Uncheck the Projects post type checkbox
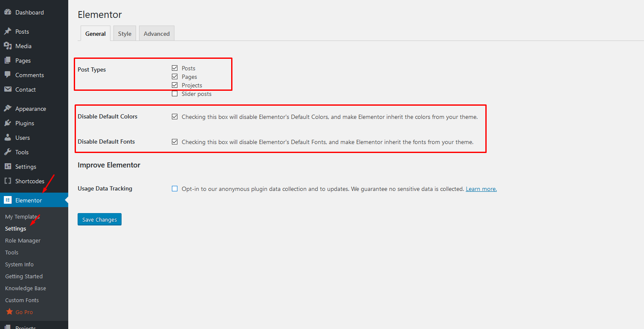The width and height of the screenshot is (644, 329). [x=174, y=85]
